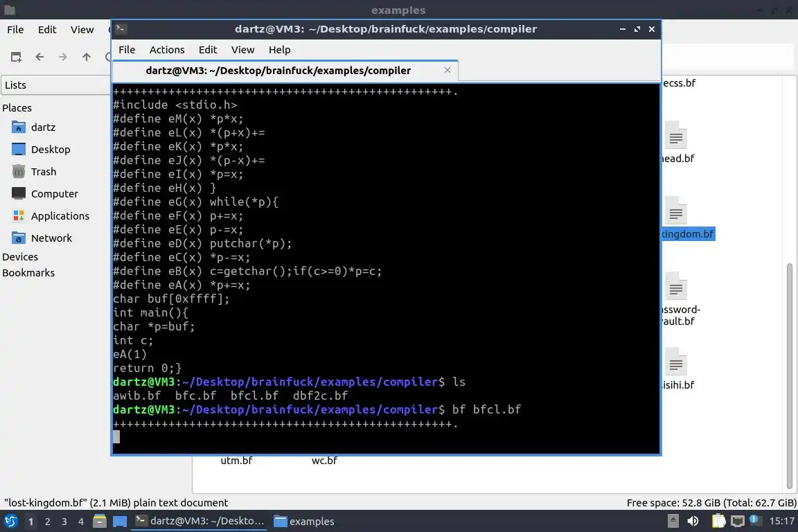Switch to workspace 2
The image size is (798, 532).
[48, 522]
